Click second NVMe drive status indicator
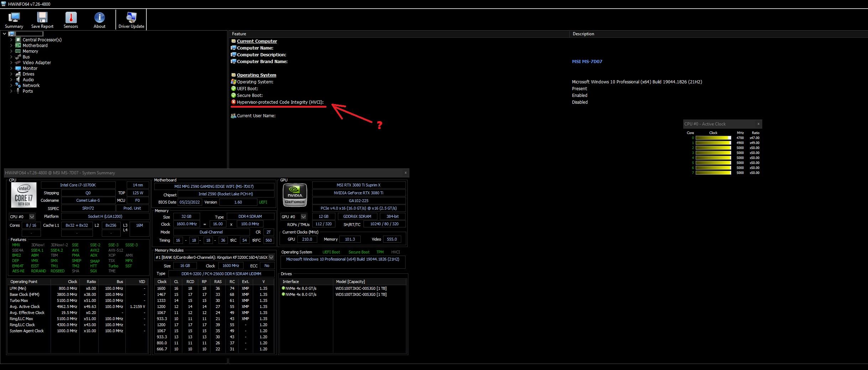Image resolution: width=868 pixels, height=370 pixels. (283, 294)
